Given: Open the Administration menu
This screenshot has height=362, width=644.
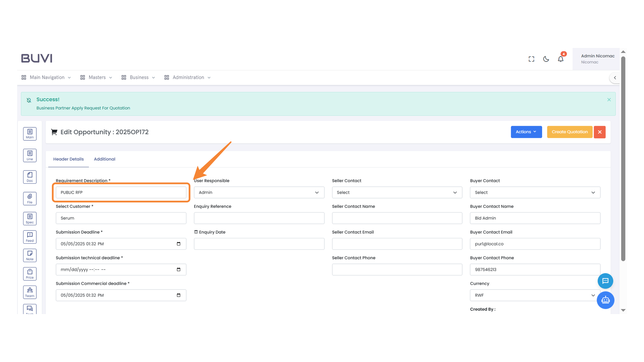Looking at the screenshot, I should point(187,77).
